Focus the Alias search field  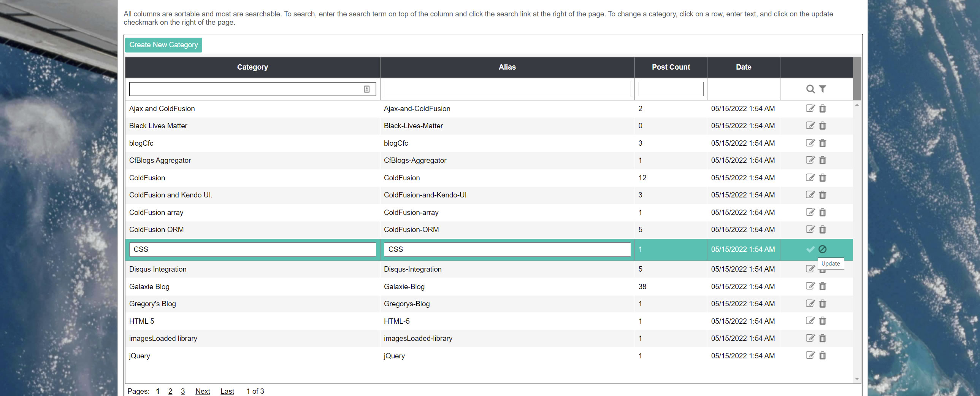click(x=507, y=89)
